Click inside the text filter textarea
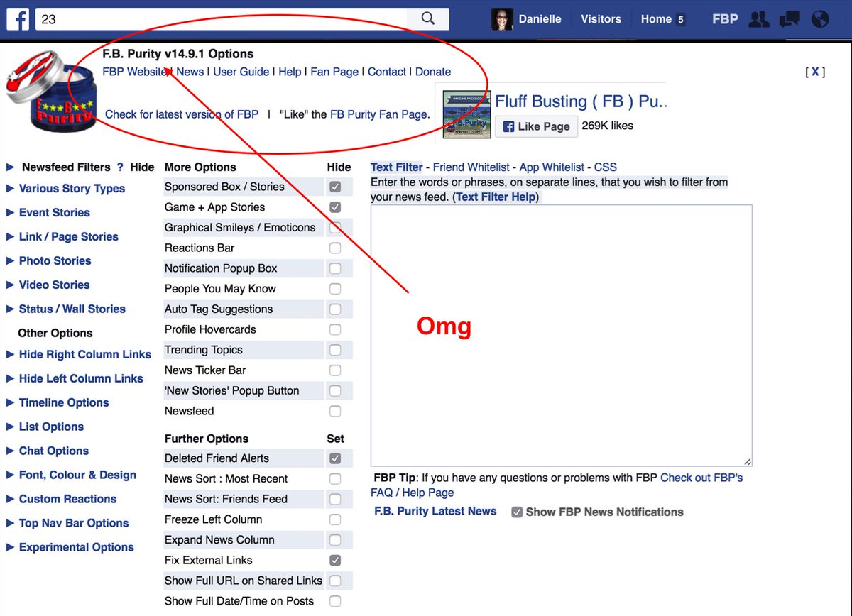The height and width of the screenshot is (616, 852). point(562,336)
